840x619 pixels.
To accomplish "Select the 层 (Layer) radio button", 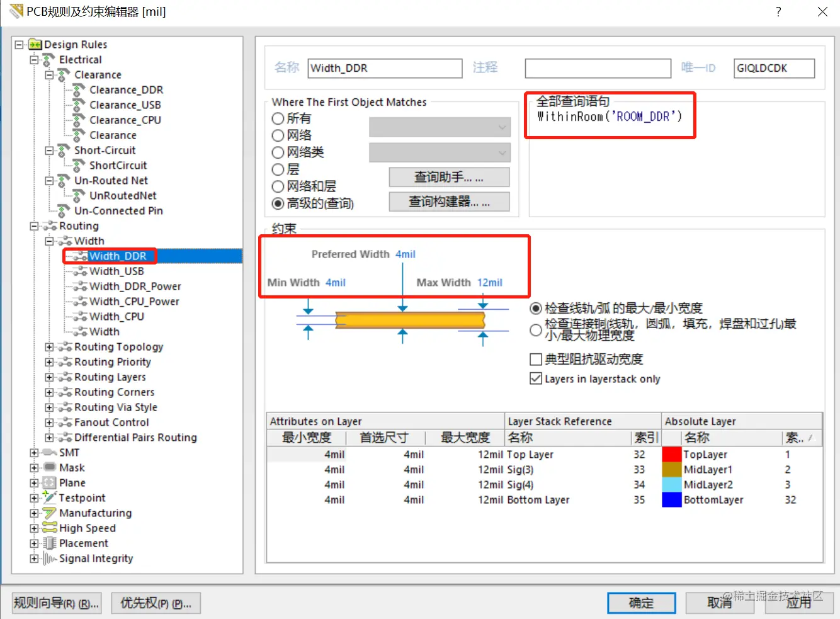I will point(278,169).
